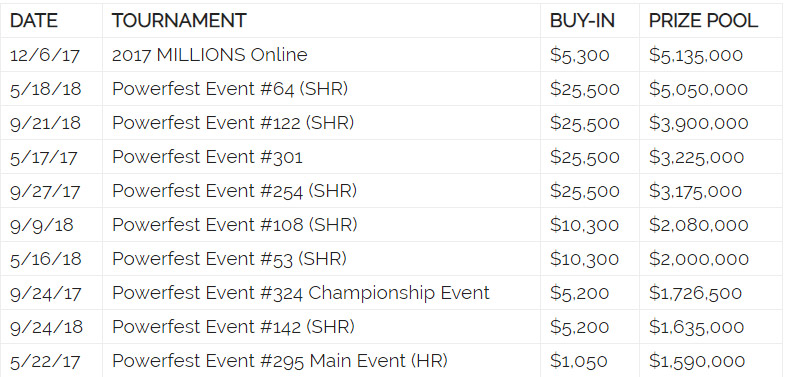The height and width of the screenshot is (377, 785).
Task: Open Powerfest Event #324 Championship Event
Action: [x=300, y=293]
